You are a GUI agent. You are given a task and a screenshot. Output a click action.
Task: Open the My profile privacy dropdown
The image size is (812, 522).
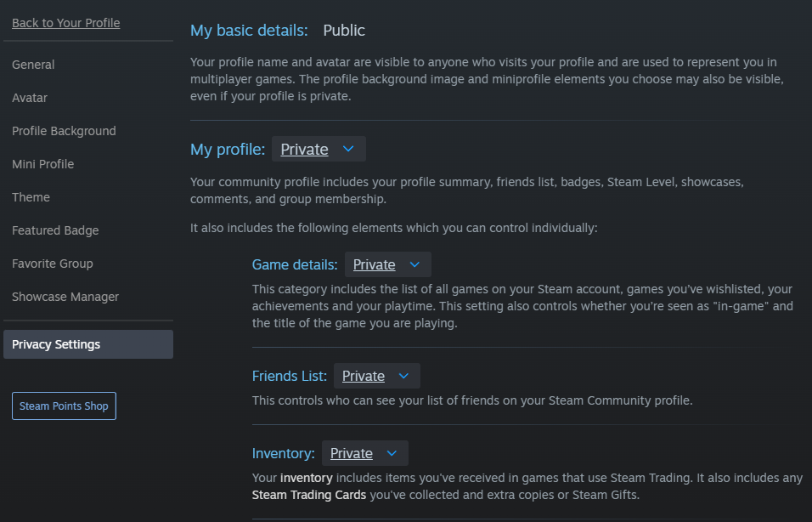click(319, 149)
